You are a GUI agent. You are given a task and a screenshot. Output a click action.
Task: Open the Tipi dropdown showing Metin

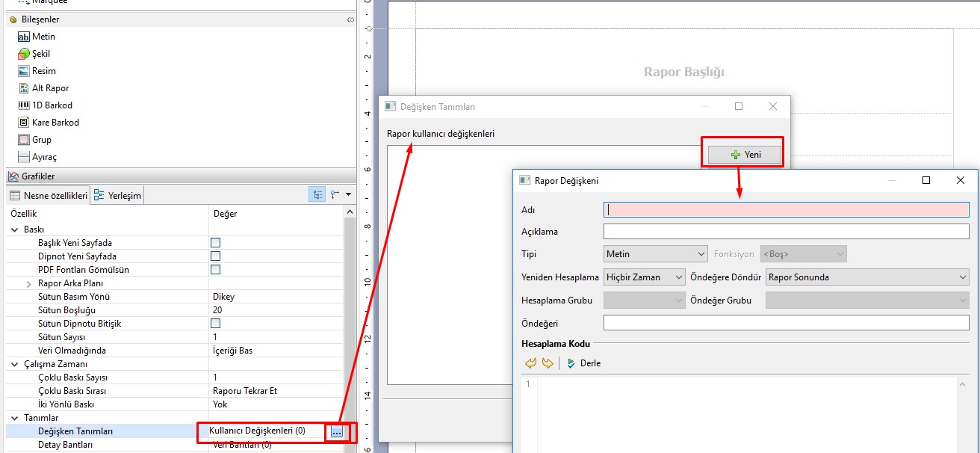click(655, 254)
